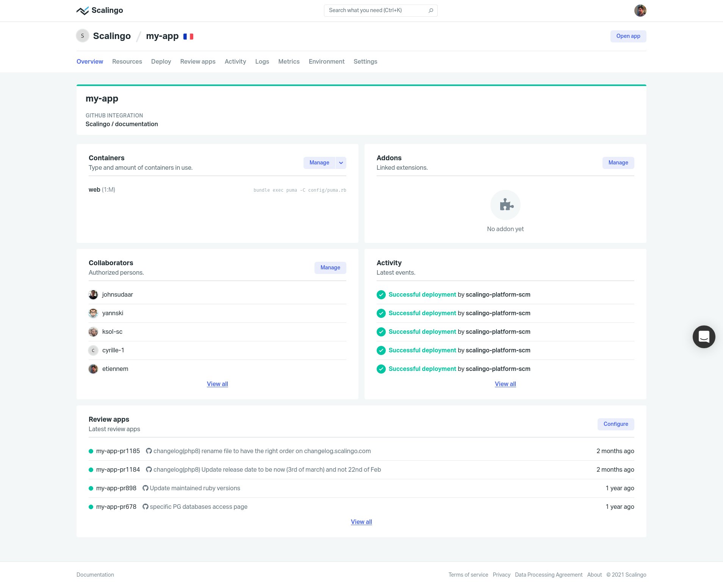Open the Resources tab

(127, 61)
